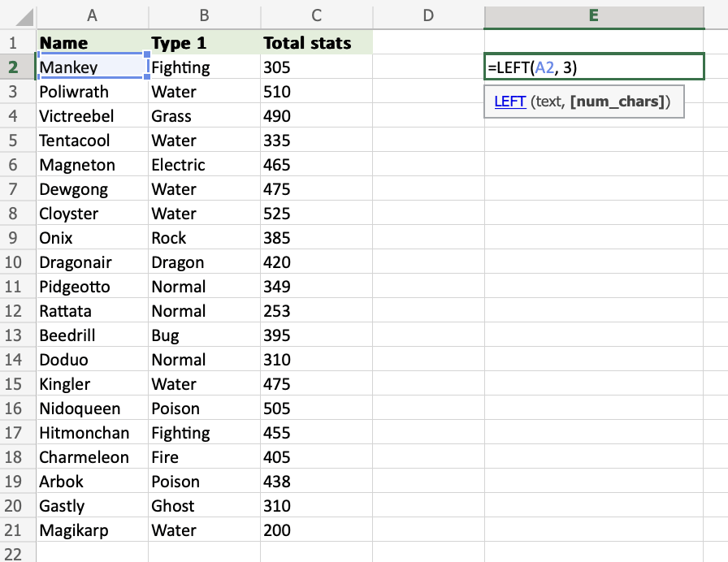Click the LEFT function help link
This screenshot has width=728, height=562.
coord(509,102)
